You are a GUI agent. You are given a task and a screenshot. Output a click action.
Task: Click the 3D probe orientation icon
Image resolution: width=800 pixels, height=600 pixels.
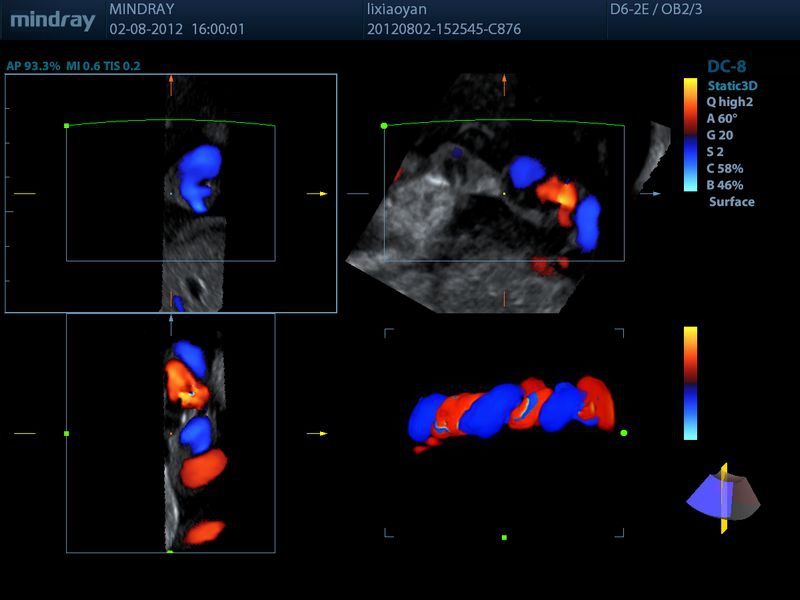[723, 497]
